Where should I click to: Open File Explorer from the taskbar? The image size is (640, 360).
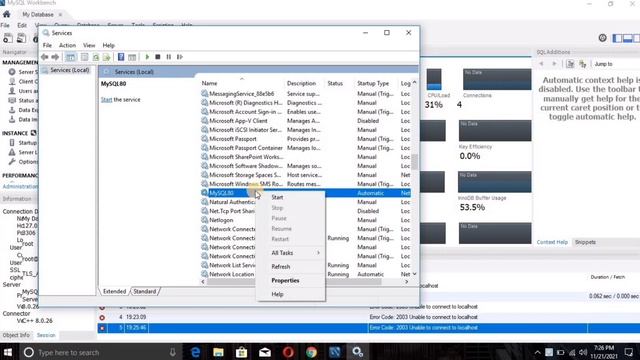pos(218,352)
